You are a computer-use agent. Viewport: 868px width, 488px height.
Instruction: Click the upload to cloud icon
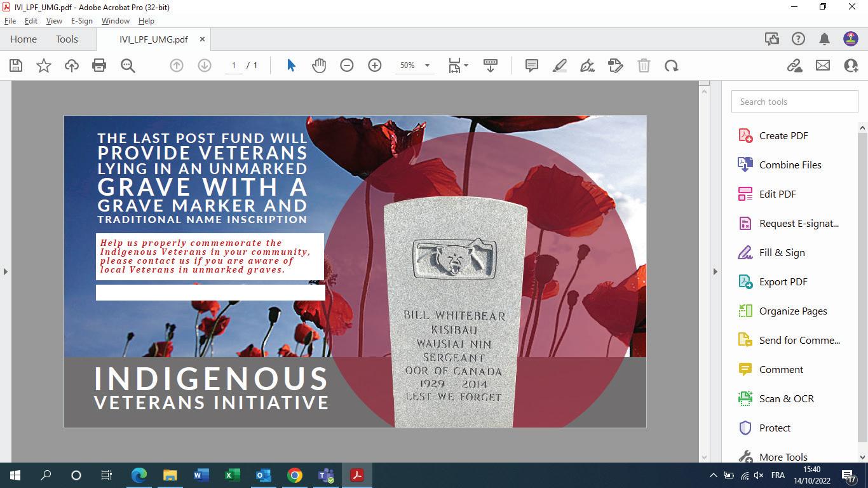(x=72, y=65)
